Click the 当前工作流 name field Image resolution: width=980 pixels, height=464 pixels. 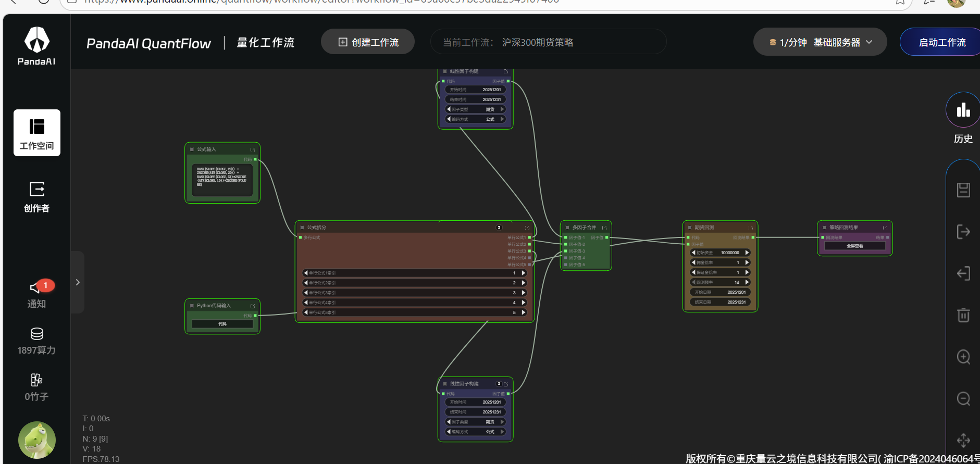point(548,42)
